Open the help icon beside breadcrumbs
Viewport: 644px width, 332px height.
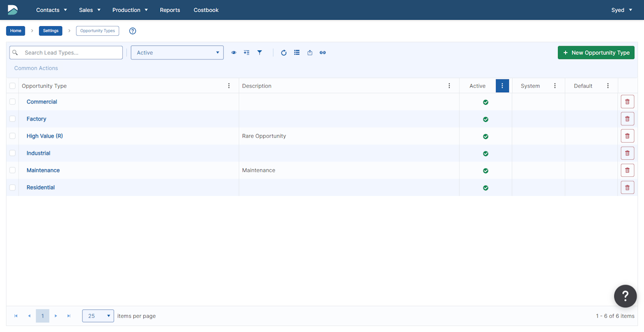133,31
